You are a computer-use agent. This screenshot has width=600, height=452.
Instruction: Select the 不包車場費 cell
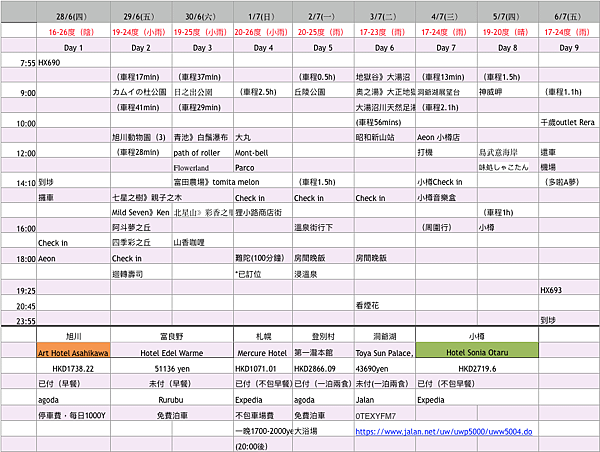click(263, 415)
